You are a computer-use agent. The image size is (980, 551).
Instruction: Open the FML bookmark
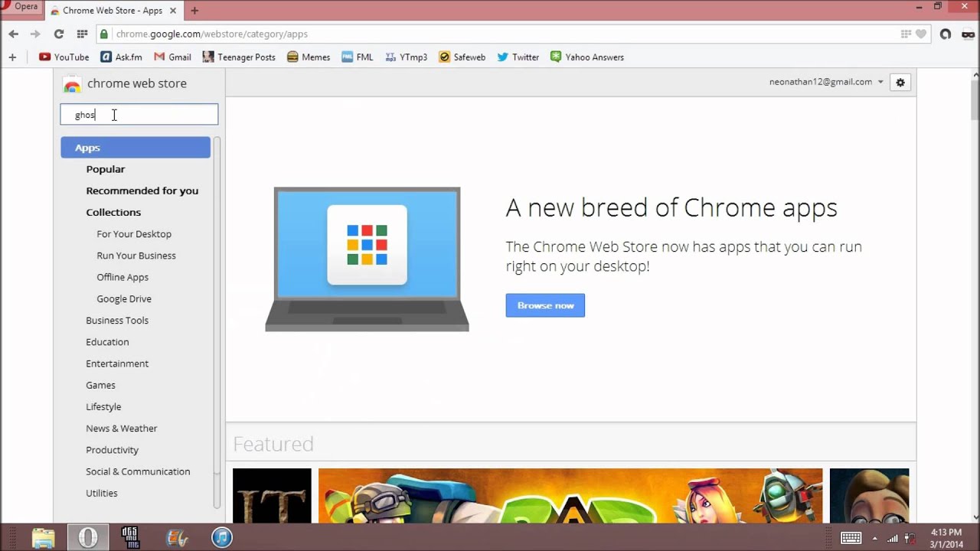point(358,57)
